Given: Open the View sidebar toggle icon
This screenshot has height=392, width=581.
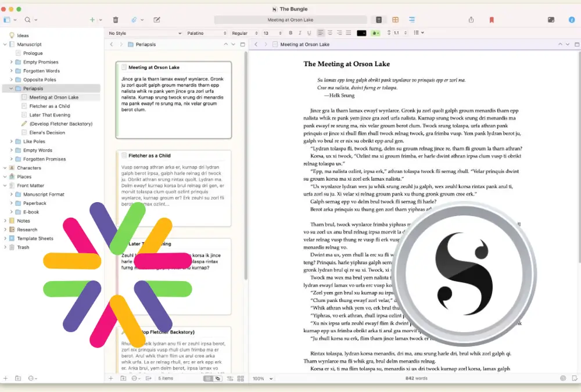Looking at the screenshot, I should click(7, 20).
